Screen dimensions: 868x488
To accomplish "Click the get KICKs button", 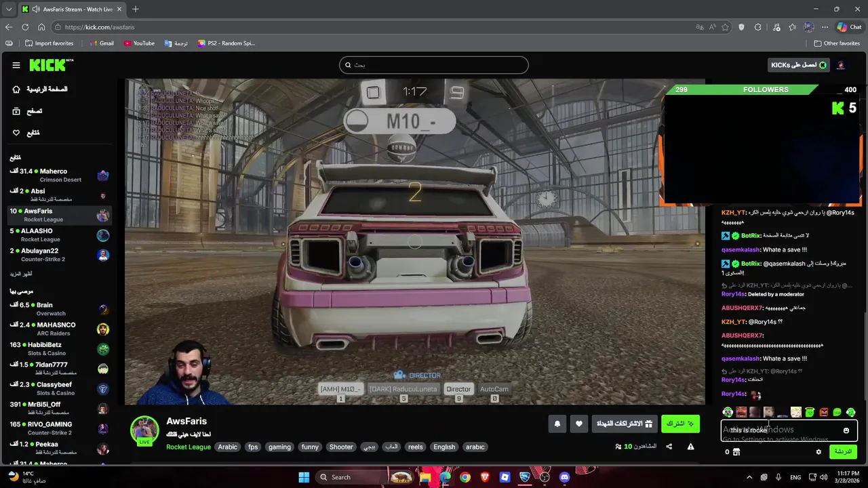I will pyautogui.click(x=799, y=65).
